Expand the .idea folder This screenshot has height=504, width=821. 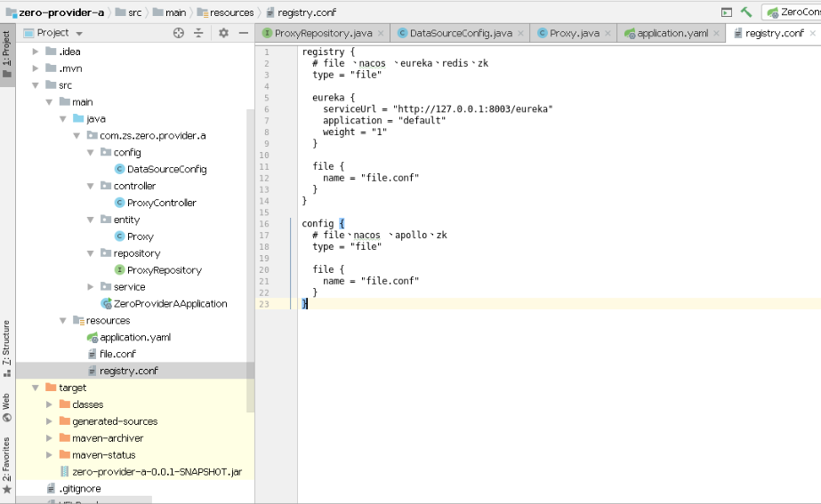pyautogui.click(x=35, y=52)
